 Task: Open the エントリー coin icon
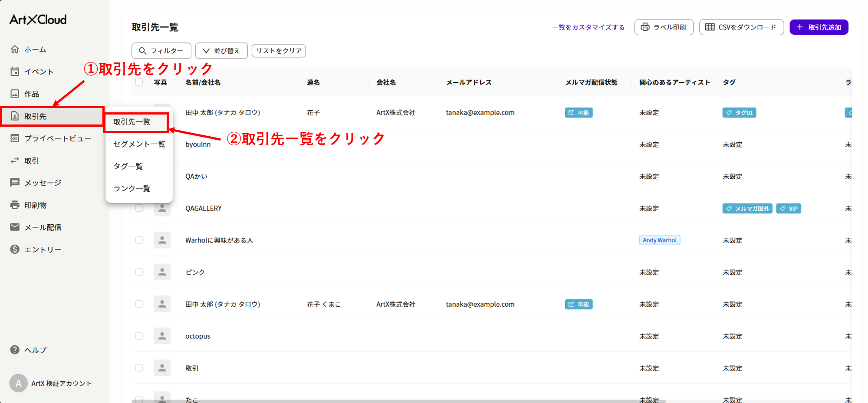pyautogui.click(x=15, y=249)
